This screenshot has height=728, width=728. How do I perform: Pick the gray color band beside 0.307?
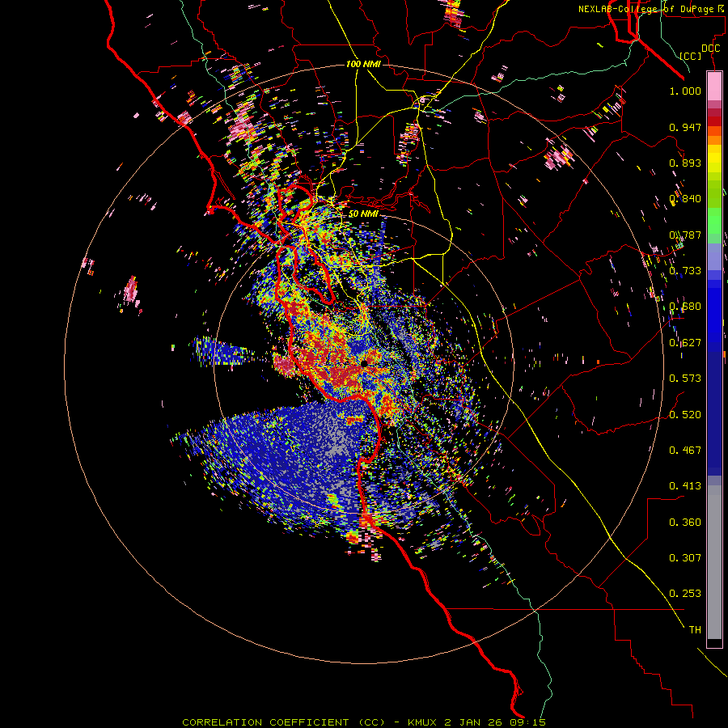click(x=714, y=562)
